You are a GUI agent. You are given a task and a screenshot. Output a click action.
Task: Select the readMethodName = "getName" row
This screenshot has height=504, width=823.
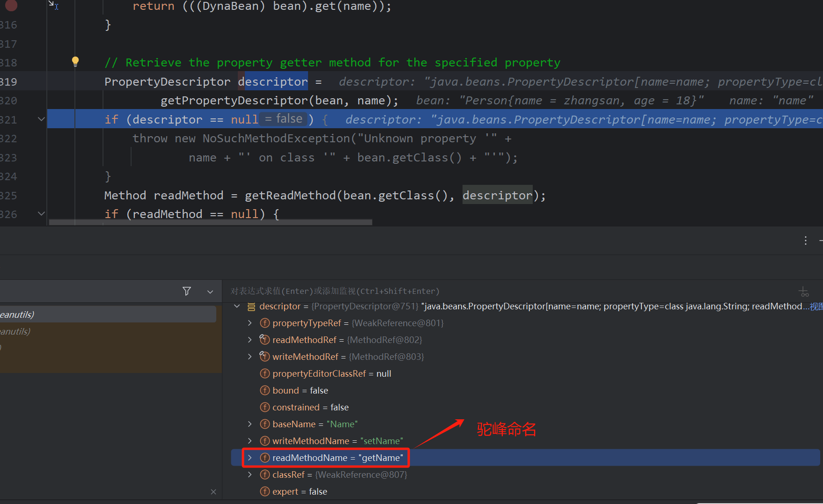coord(526,458)
